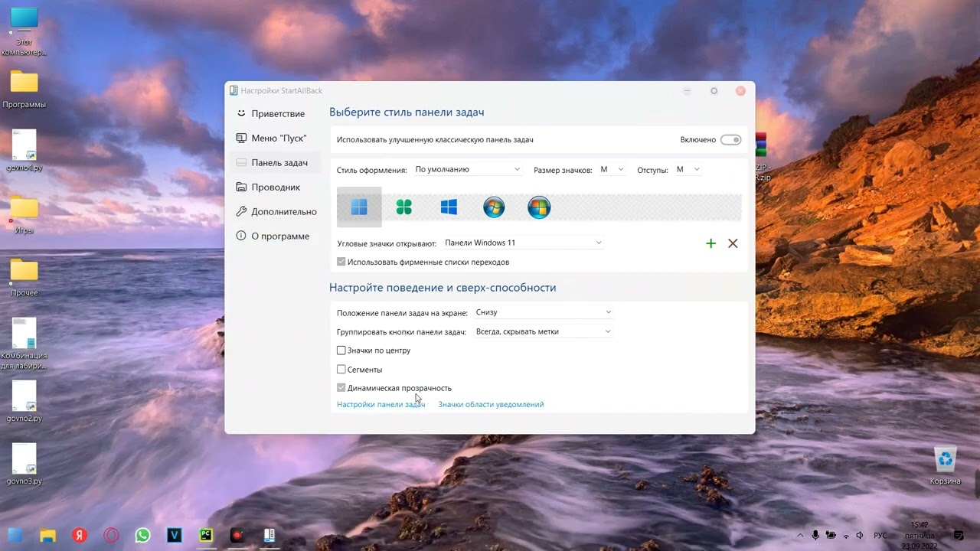This screenshot has height=551, width=980.
Task: Open the battery status tray icon
Action: [831, 536]
